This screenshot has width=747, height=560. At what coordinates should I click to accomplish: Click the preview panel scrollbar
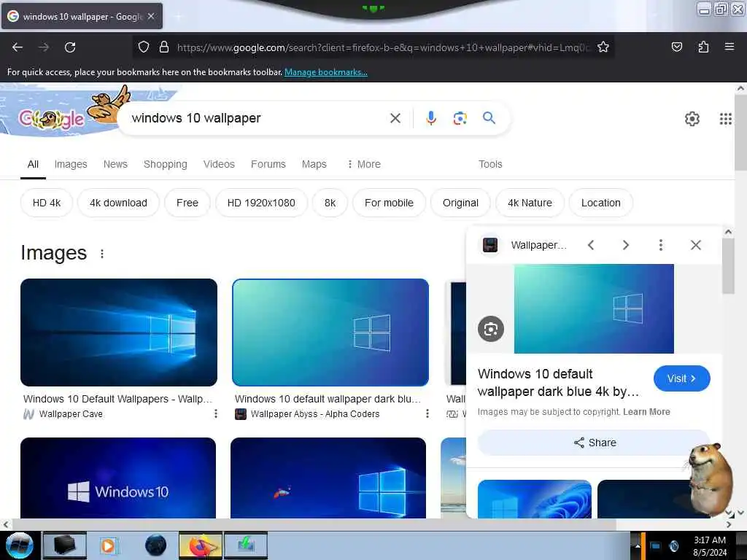[728, 266]
